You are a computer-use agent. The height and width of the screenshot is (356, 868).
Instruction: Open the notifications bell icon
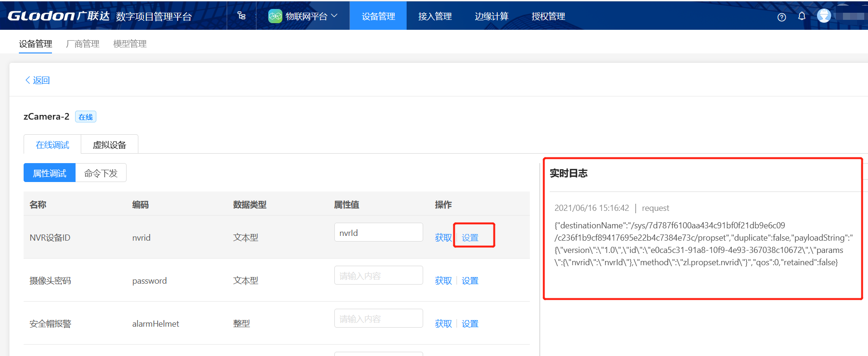point(802,16)
